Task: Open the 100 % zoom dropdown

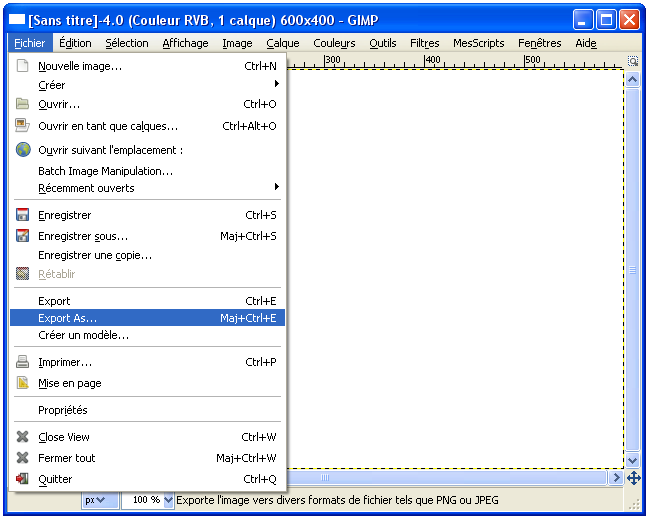Action: click(168, 500)
